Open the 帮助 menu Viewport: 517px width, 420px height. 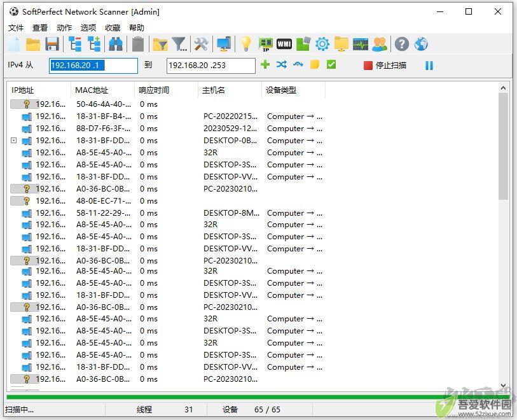(137, 28)
